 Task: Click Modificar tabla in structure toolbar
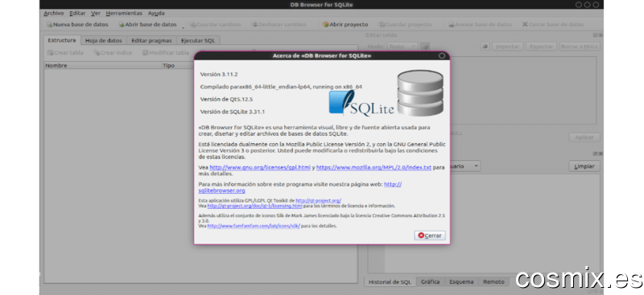pos(166,52)
